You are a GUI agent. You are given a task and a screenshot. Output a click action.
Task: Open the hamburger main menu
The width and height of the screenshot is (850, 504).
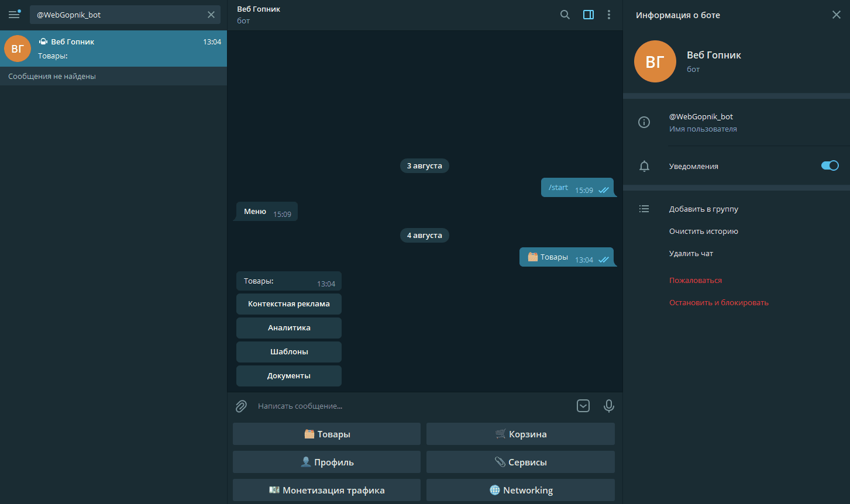pos(14,15)
